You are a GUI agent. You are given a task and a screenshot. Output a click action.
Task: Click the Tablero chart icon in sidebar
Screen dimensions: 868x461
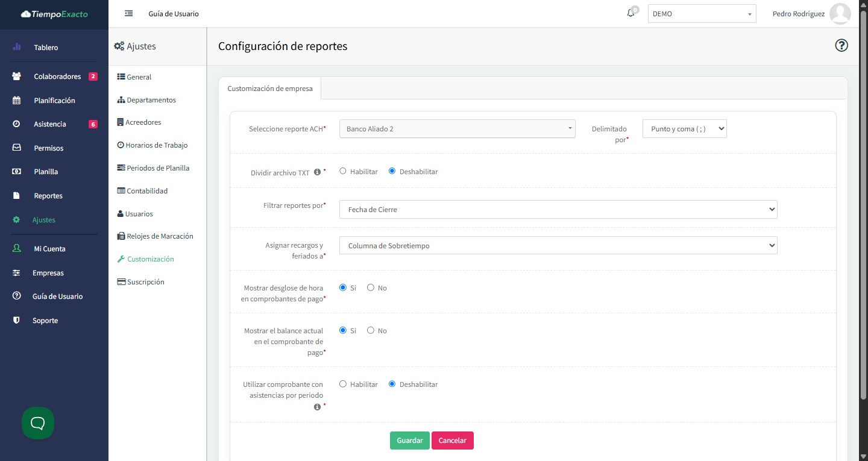pyautogui.click(x=17, y=47)
